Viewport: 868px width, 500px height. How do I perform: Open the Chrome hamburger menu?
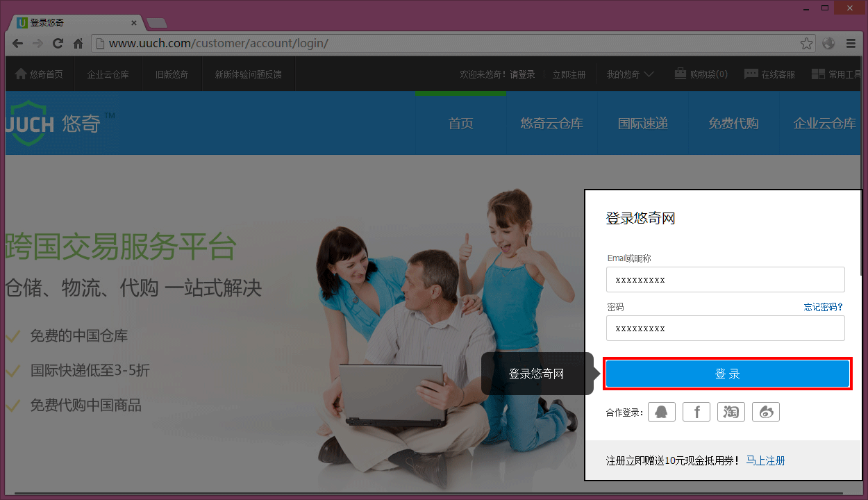851,43
